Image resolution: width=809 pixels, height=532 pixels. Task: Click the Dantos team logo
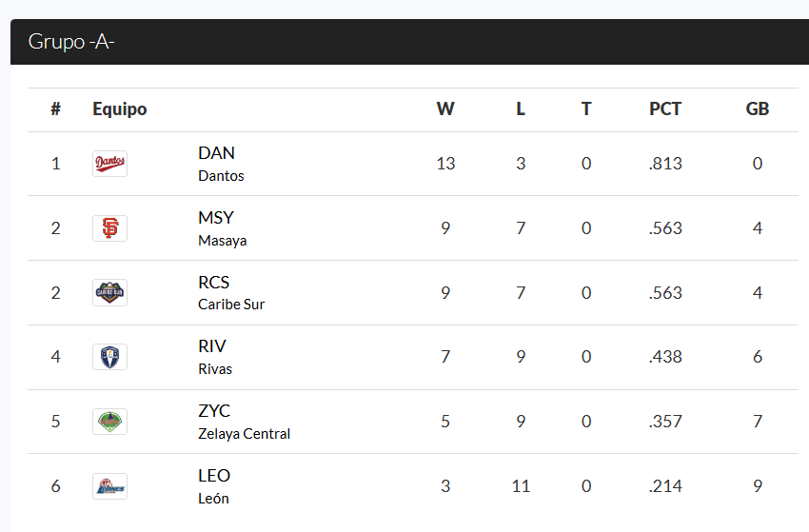coord(109,164)
